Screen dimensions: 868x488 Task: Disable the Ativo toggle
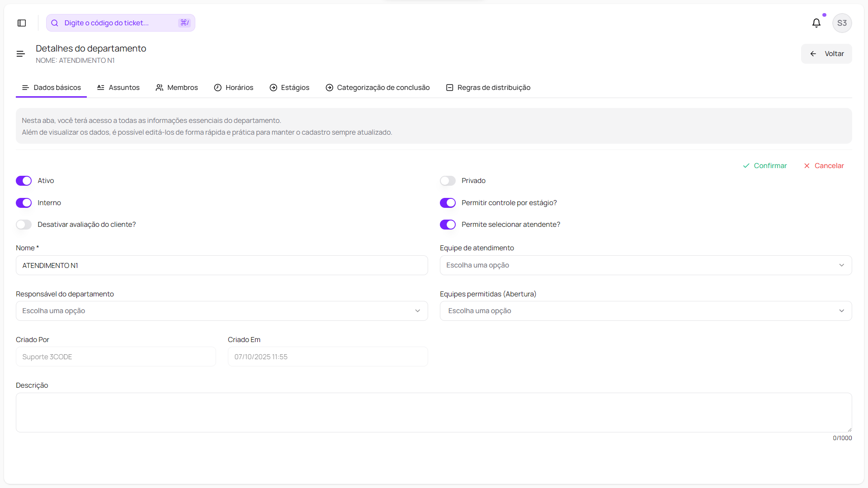24,181
